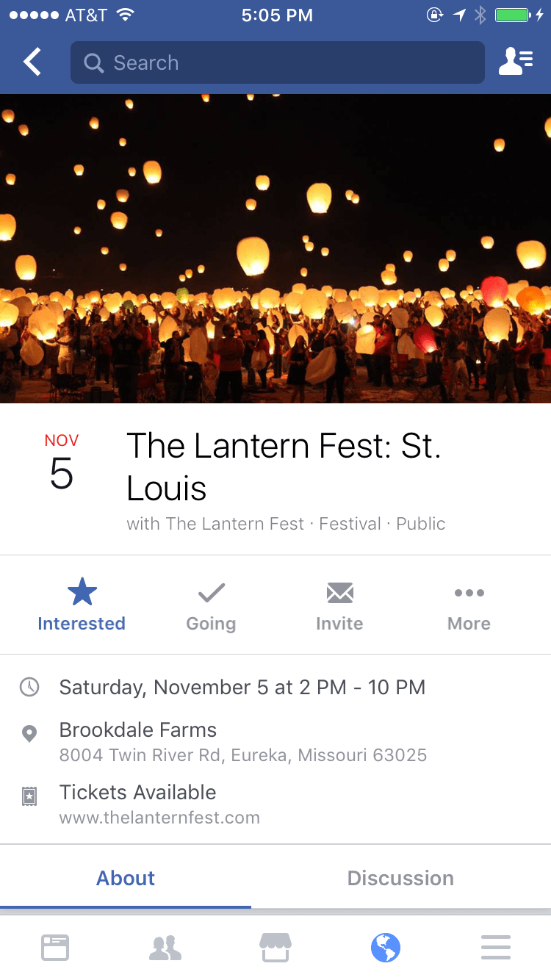Open the Friends bottom bar icon
Image resolution: width=551 pixels, height=980 pixels.
(x=165, y=947)
